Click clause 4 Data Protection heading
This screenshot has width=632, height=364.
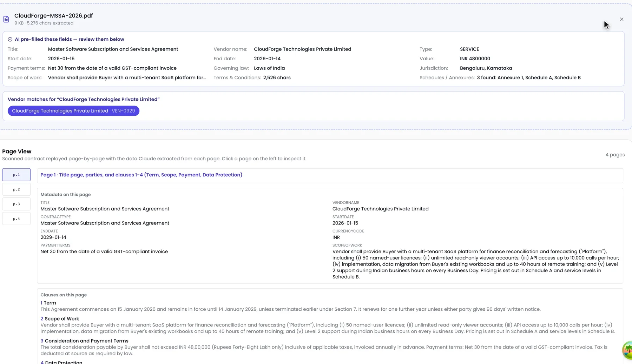pos(61,362)
